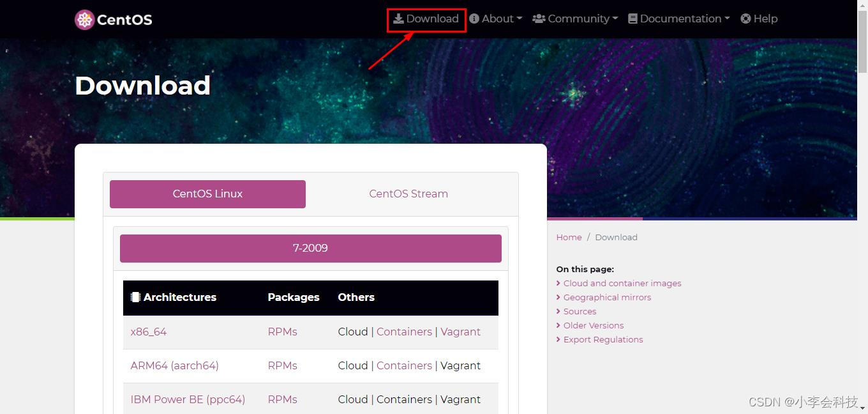Expand the Documentation dropdown menu
The width and height of the screenshot is (868, 414).
click(x=678, y=19)
